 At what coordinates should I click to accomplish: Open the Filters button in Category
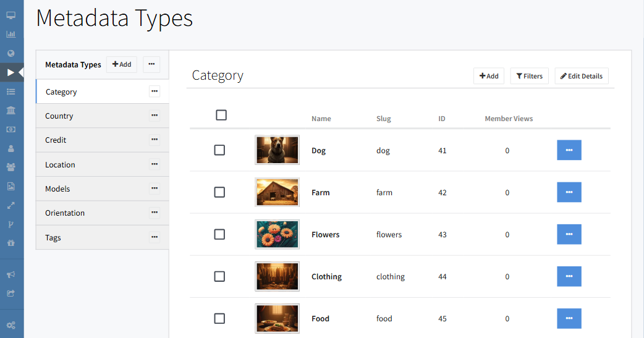529,76
